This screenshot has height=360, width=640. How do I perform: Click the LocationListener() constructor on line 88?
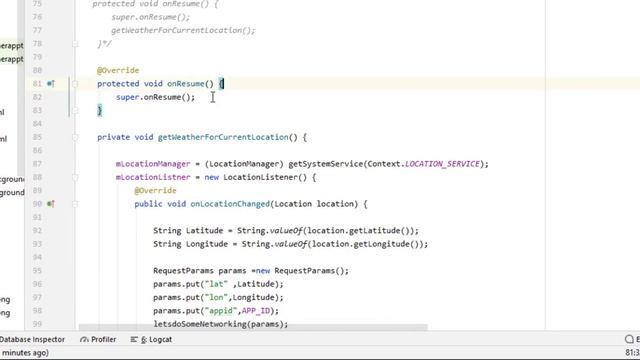265,177
